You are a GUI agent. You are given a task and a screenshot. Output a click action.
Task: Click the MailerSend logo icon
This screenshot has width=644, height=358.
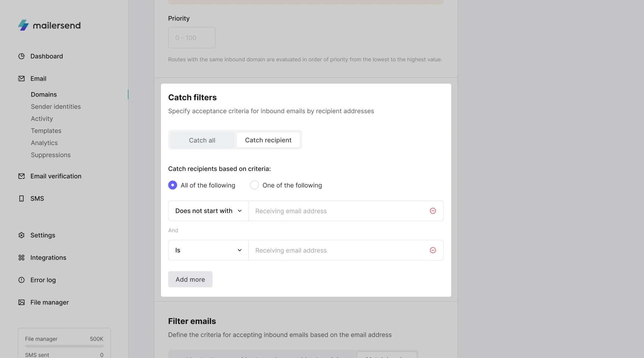(x=23, y=25)
